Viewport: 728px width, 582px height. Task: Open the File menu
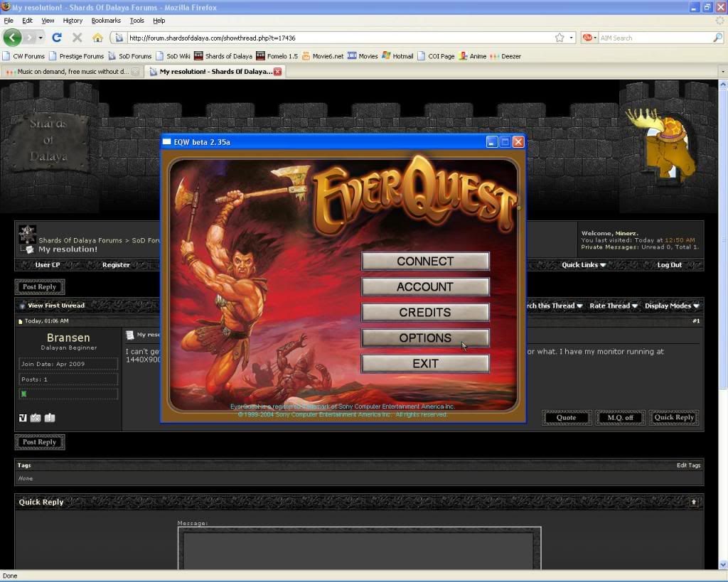[9, 21]
